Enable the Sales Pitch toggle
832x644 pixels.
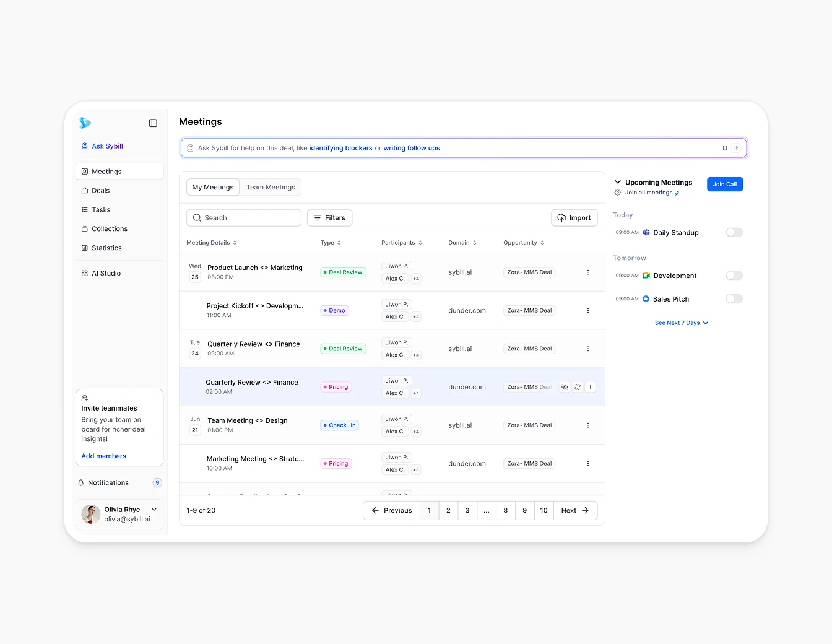pyautogui.click(x=734, y=298)
